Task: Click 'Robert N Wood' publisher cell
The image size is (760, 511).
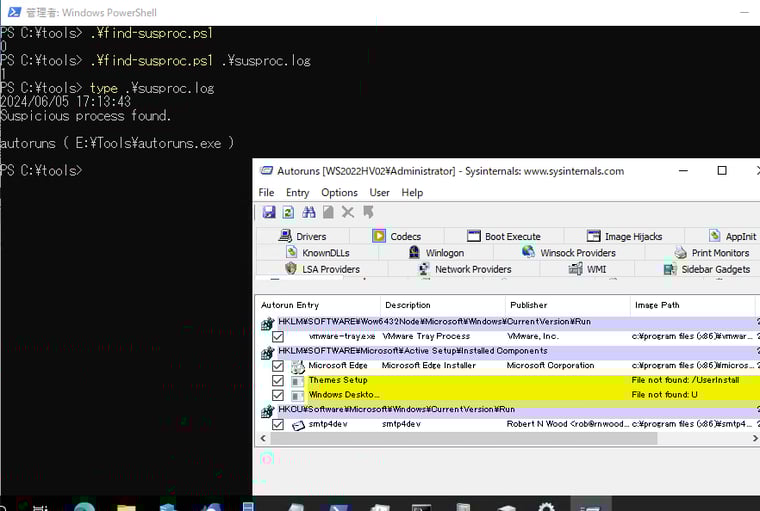Action: [x=568, y=424]
